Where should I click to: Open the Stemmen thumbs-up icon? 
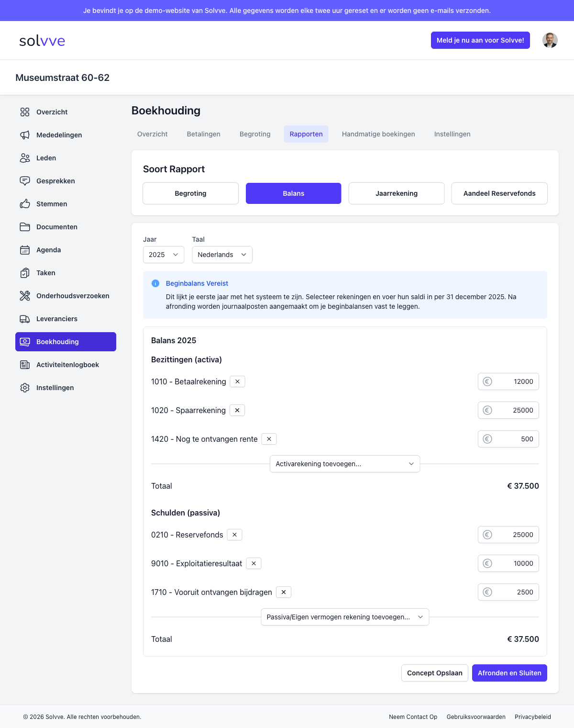25,204
